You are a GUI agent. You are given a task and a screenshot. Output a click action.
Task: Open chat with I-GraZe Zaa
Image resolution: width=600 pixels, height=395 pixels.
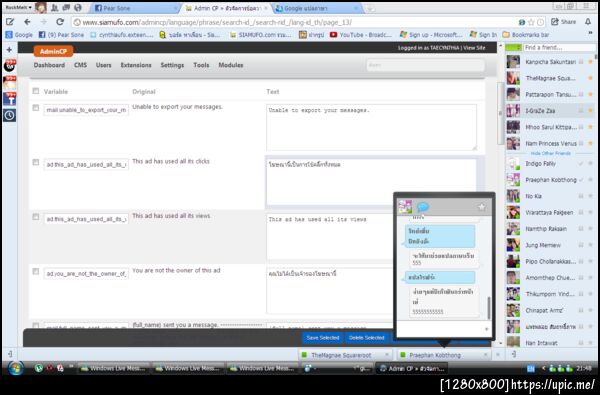click(x=550, y=111)
